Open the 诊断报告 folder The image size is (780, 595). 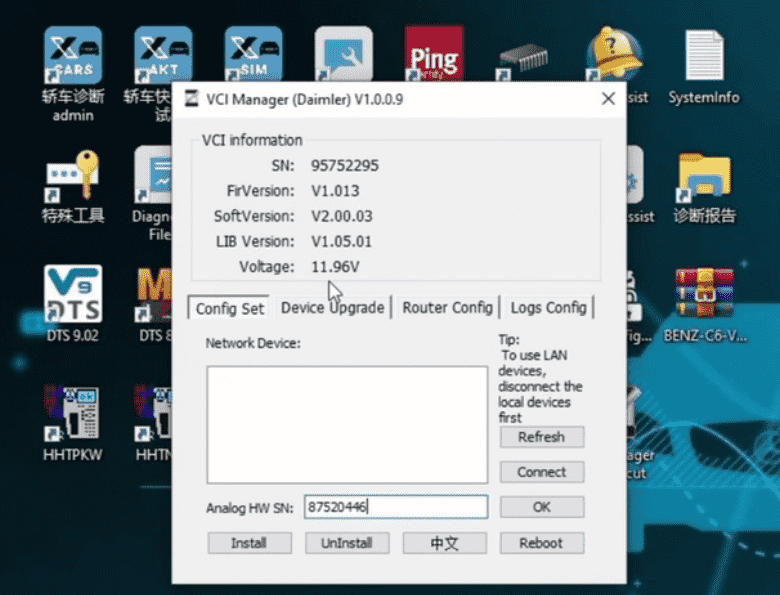(x=703, y=176)
